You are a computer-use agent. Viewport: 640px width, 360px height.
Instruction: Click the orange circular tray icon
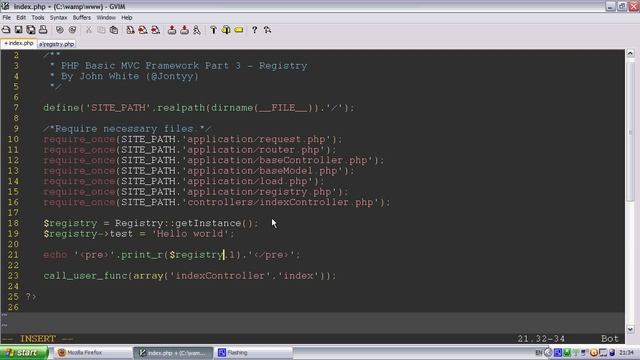[594, 353]
